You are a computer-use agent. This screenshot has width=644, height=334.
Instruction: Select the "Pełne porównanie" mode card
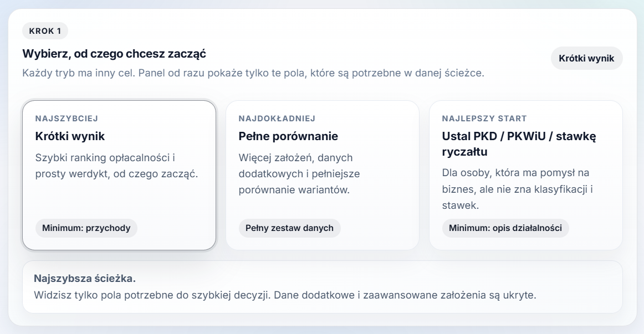(x=322, y=173)
